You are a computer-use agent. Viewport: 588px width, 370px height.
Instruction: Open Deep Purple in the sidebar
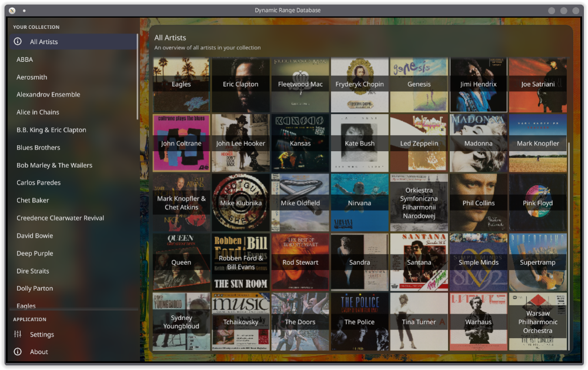coord(73,253)
